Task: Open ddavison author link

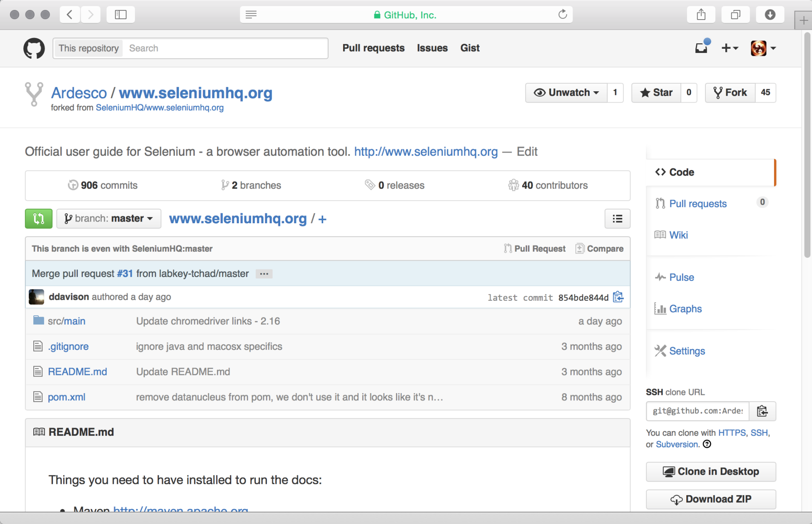Action: (x=69, y=297)
